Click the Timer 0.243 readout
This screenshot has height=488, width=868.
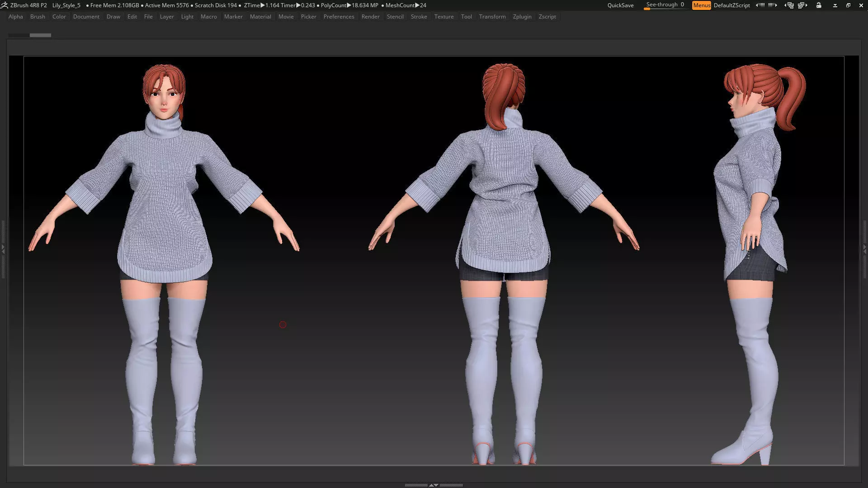tap(298, 5)
